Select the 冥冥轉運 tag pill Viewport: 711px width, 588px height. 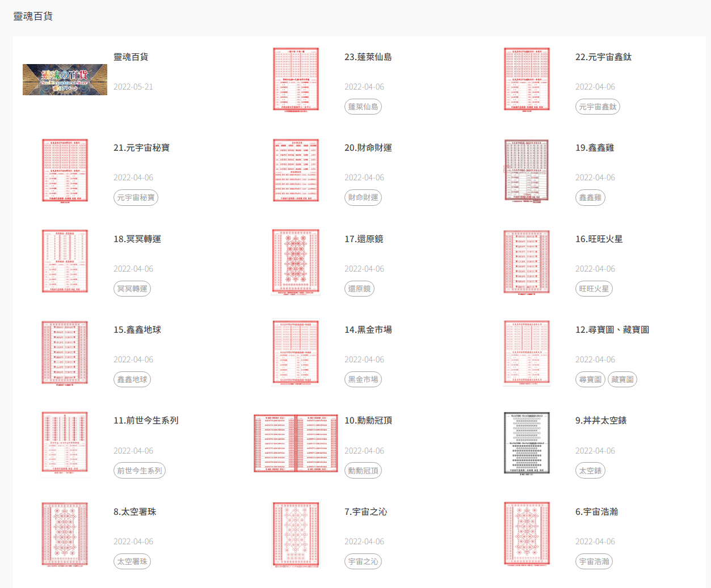(x=132, y=289)
